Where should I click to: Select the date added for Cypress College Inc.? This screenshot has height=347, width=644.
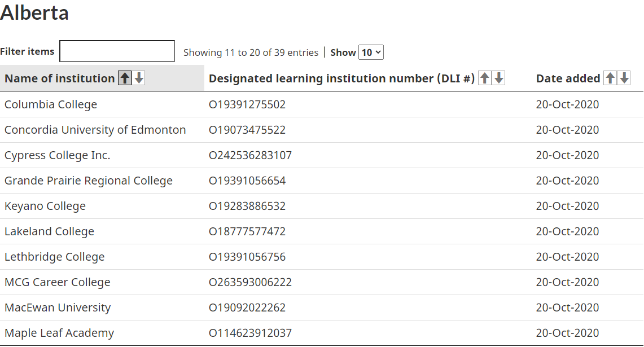pos(568,155)
